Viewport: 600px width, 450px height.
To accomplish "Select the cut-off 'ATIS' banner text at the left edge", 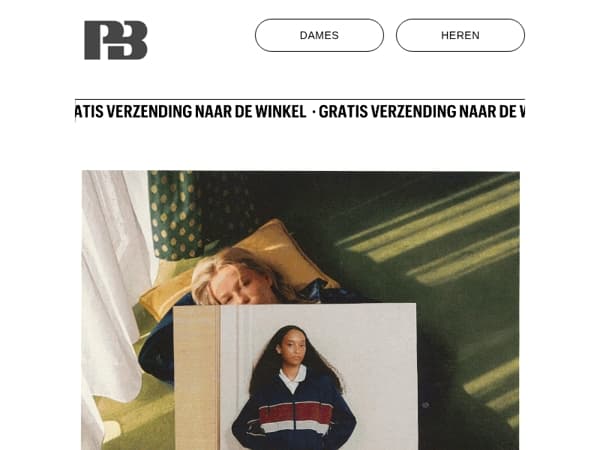I will tap(89, 112).
